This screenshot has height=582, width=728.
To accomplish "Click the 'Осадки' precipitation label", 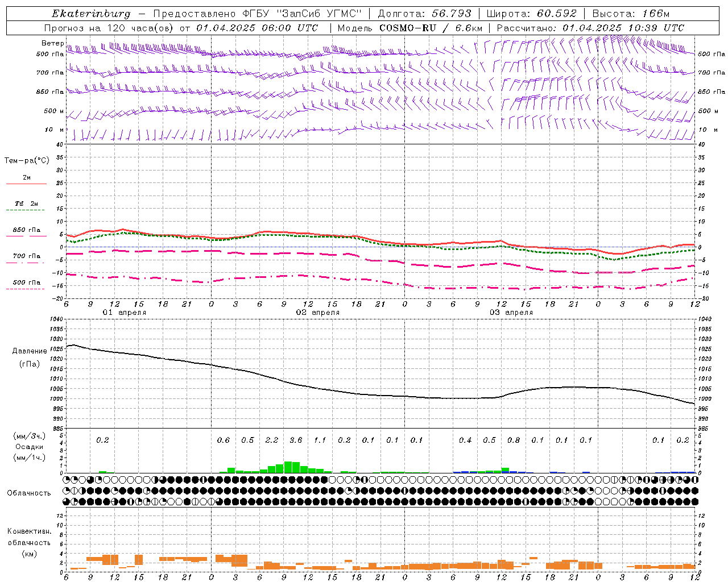I will [30, 447].
